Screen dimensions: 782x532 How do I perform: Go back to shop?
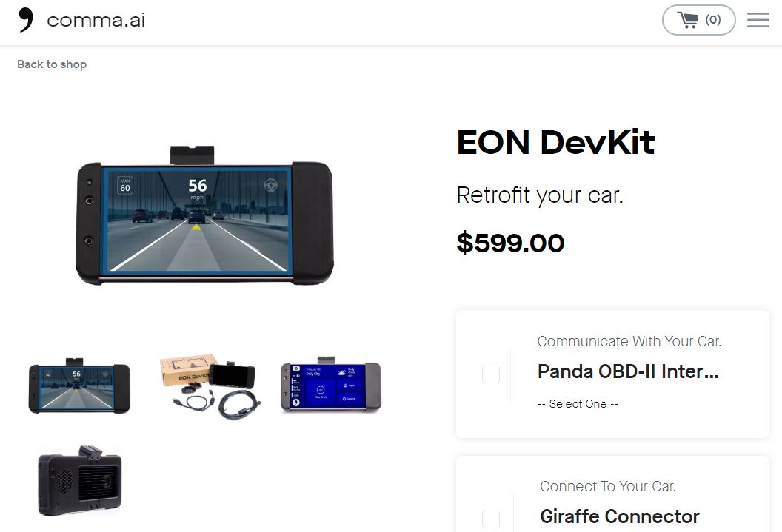[52, 64]
